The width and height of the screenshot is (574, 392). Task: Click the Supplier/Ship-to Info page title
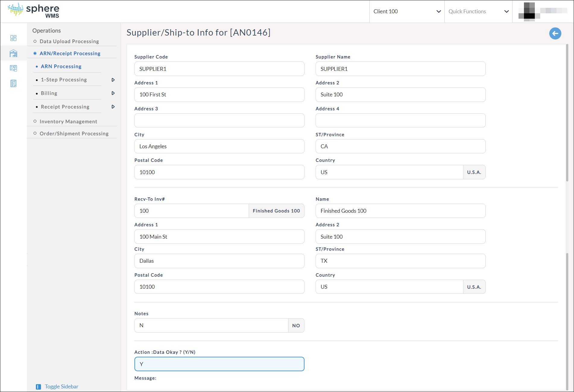[x=198, y=32]
